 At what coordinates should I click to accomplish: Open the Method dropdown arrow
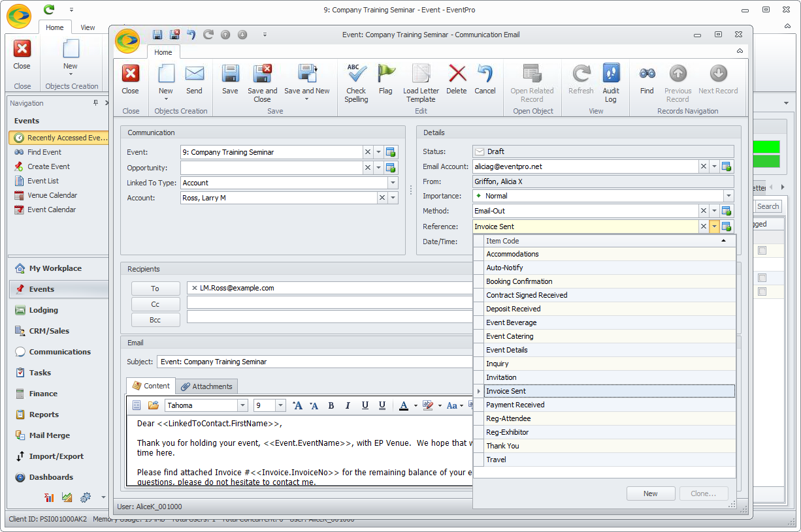click(714, 211)
